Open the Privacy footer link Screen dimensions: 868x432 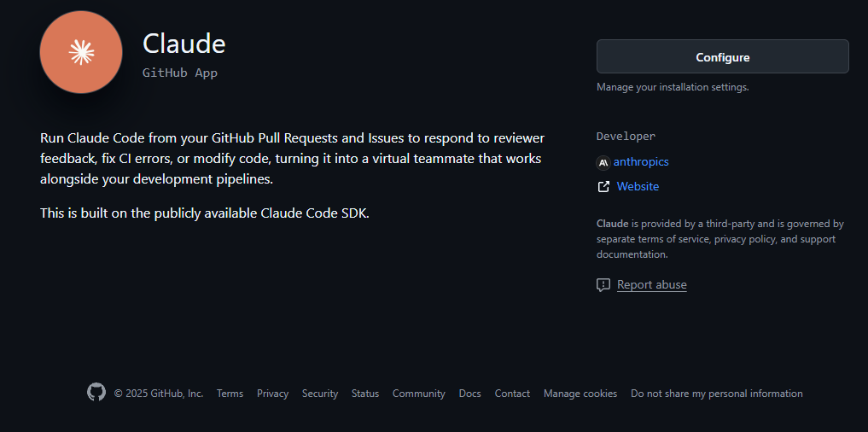[272, 394]
